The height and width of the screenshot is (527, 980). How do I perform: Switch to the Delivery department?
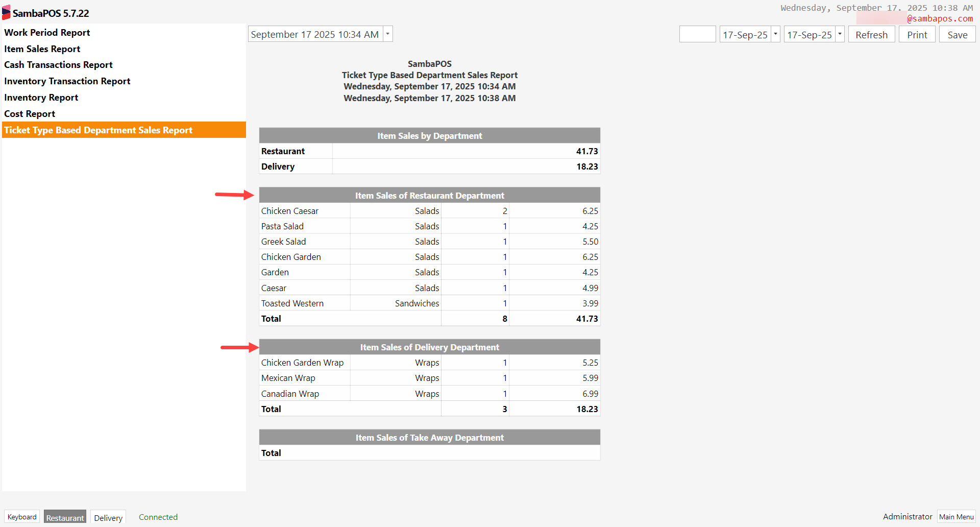[x=108, y=517]
